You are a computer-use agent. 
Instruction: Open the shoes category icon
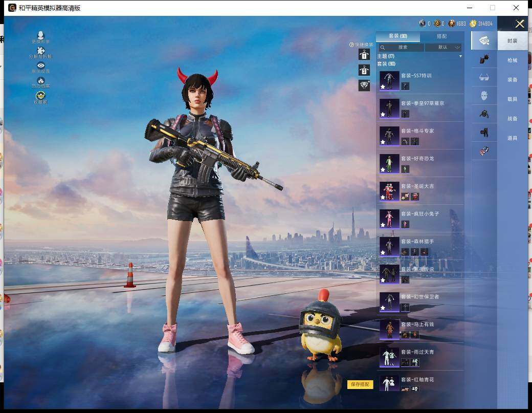click(484, 150)
